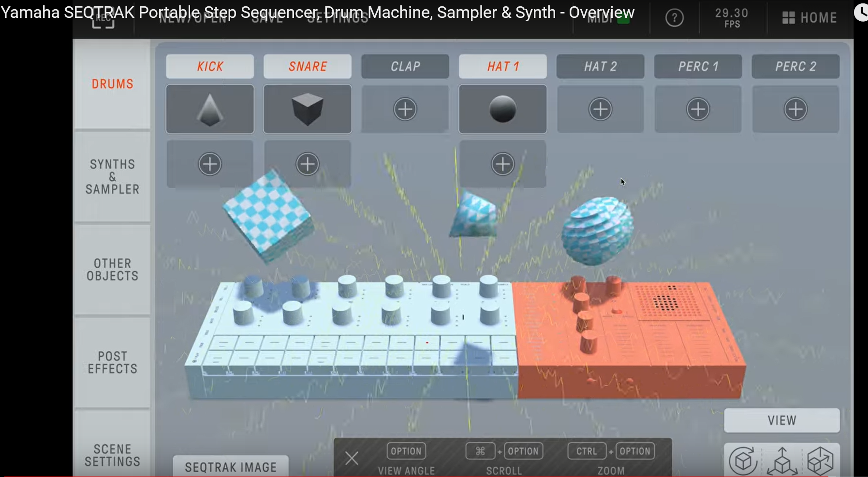Viewport: 868px width, 477px height.
Task: Select the cube object in the SNARE slot
Action: click(x=308, y=109)
